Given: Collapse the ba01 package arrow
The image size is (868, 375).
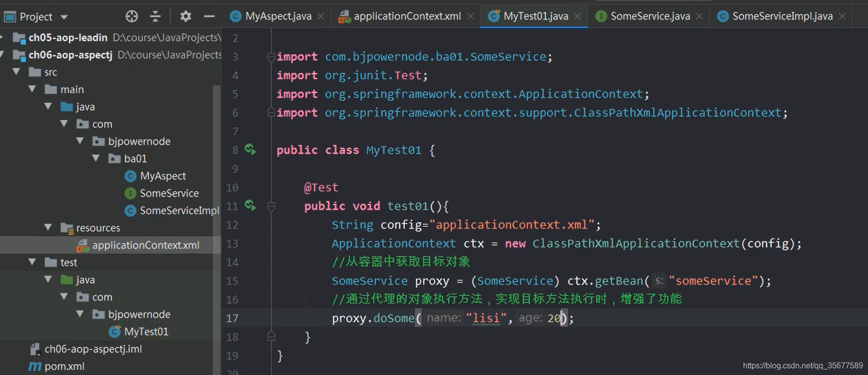Looking at the screenshot, I should [x=96, y=158].
